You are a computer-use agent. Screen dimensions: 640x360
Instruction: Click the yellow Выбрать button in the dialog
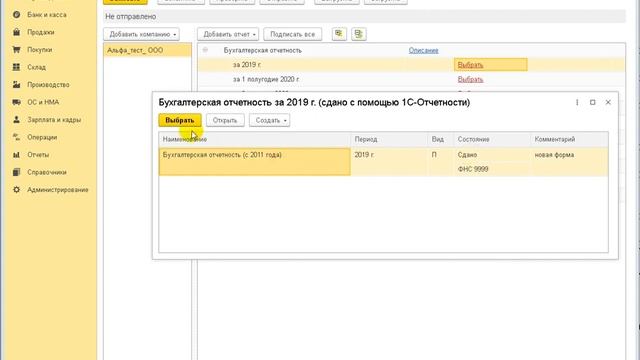point(180,120)
